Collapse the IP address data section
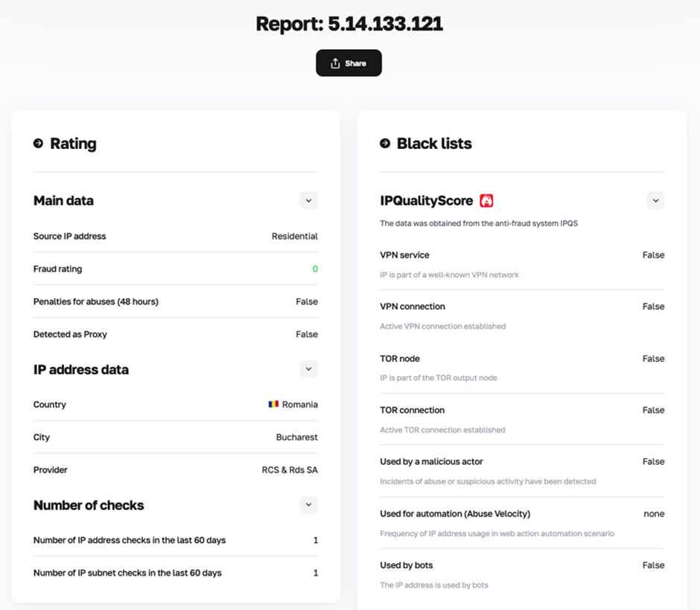This screenshot has height=610, width=700. click(308, 369)
